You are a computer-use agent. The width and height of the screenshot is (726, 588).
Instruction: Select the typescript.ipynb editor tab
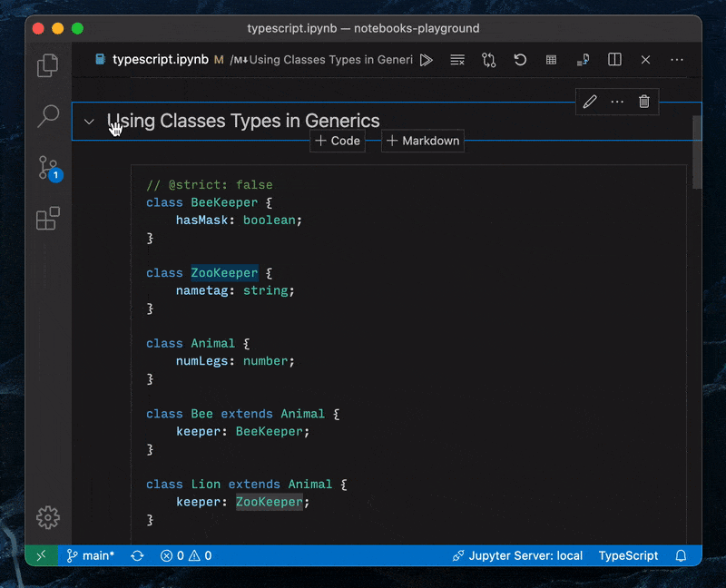pos(160,60)
